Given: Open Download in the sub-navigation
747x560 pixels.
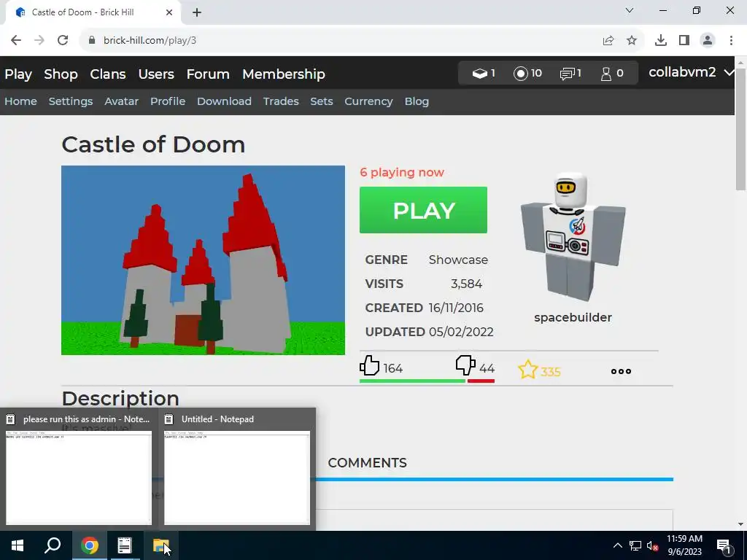Looking at the screenshot, I should pos(224,101).
